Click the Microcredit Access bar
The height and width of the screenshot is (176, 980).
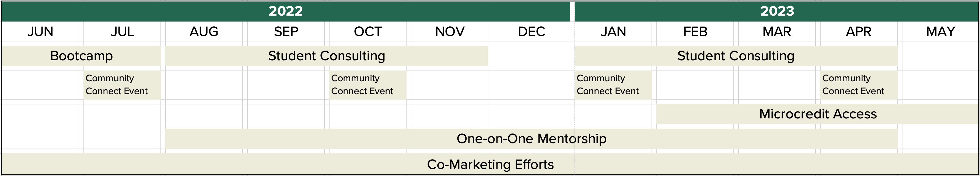818,114
